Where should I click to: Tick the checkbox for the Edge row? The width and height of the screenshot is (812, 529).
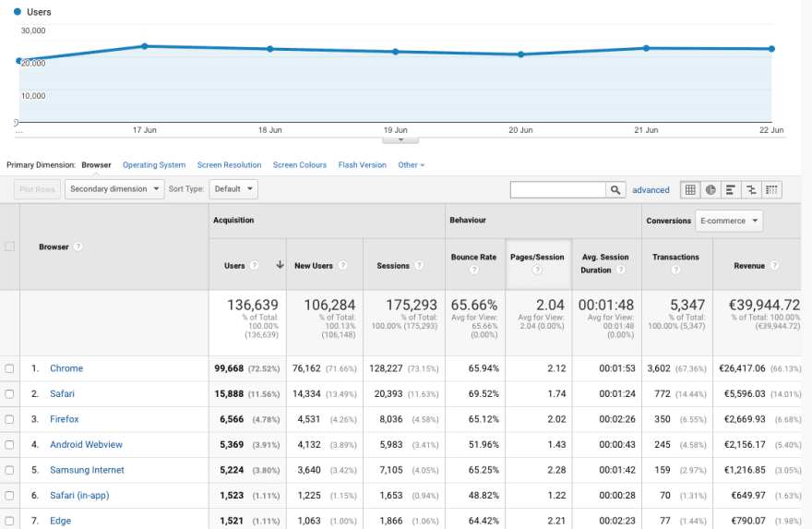[9, 521]
